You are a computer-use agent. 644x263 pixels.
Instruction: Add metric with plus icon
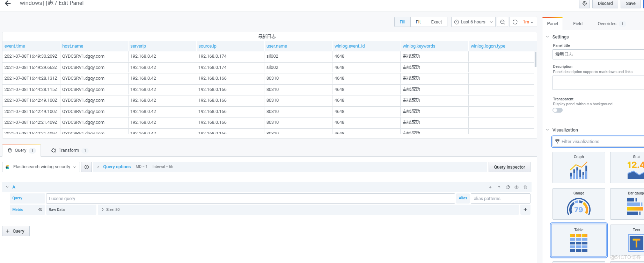pyautogui.click(x=525, y=209)
